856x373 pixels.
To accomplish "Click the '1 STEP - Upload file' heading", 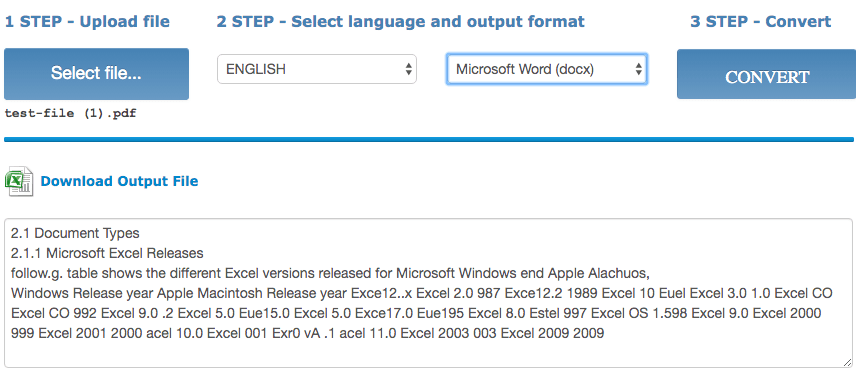I will click(87, 22).
